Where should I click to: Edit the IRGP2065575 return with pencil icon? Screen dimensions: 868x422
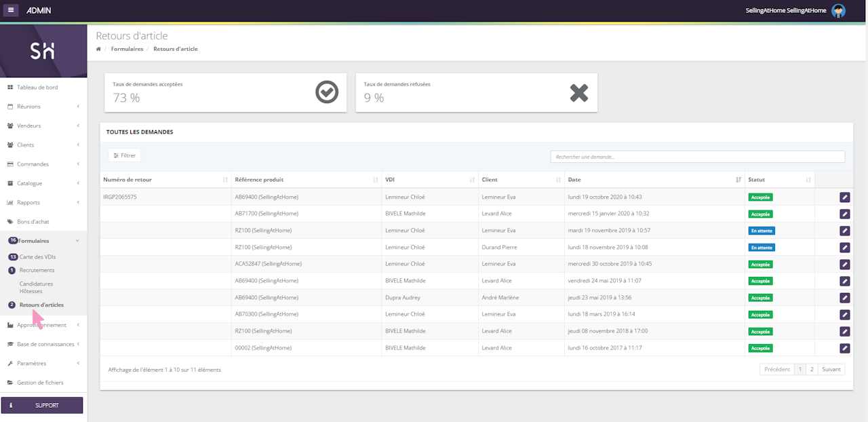pos(844,197)
